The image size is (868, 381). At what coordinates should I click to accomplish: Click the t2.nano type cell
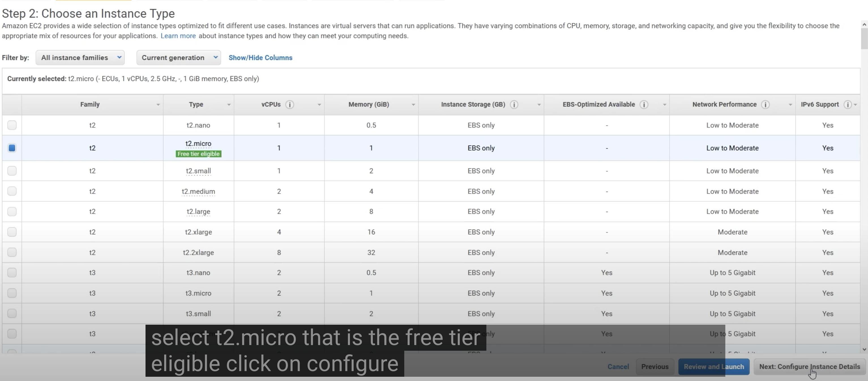[x=198, y=125]
